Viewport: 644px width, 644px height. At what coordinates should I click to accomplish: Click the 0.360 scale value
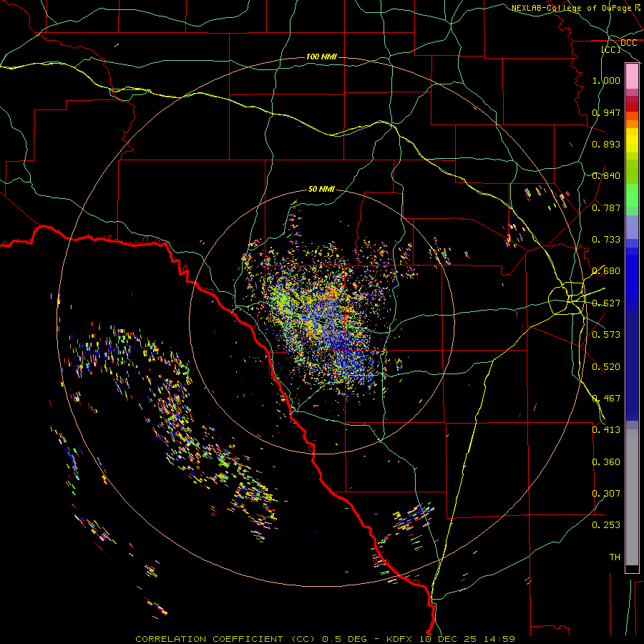point(606,462)
